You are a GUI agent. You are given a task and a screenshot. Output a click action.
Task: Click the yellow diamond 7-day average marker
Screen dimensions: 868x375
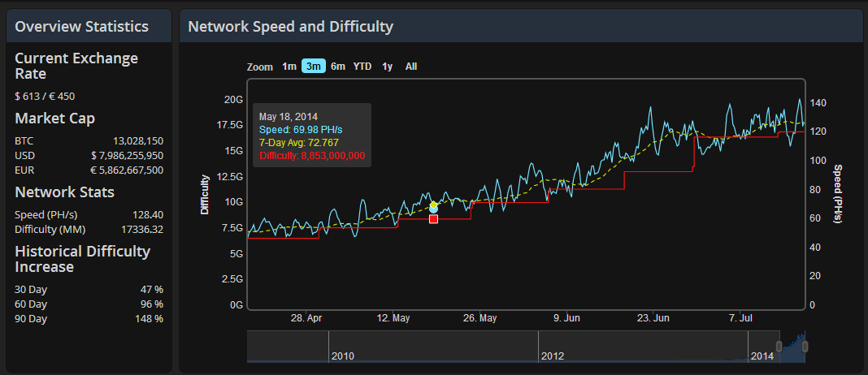[434, 205]
